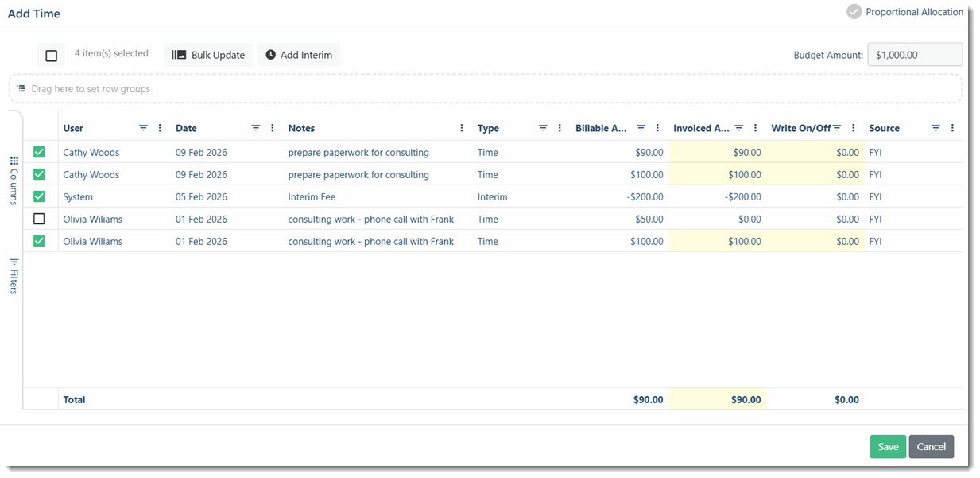This screenshot has height=478, width=980.
Task: Open options menu for User column
Action: 160,128
